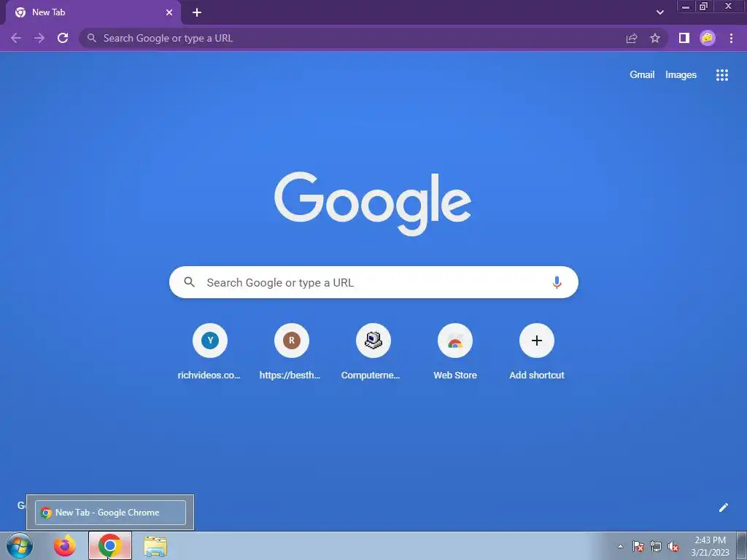747x560 pixels.
Task: Launch Firefox from the taskbar
Action: point(65,545)
